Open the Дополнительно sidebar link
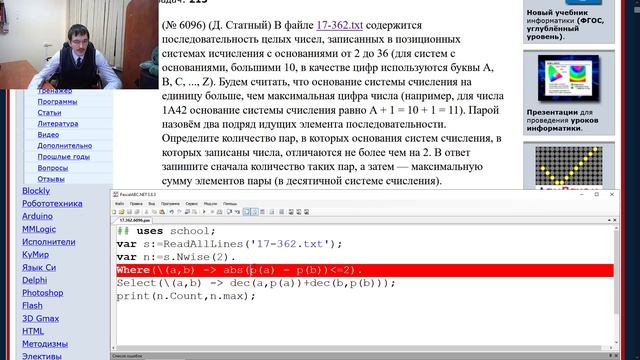The height and width of the screenshot is (360, 640). (64, 146)
